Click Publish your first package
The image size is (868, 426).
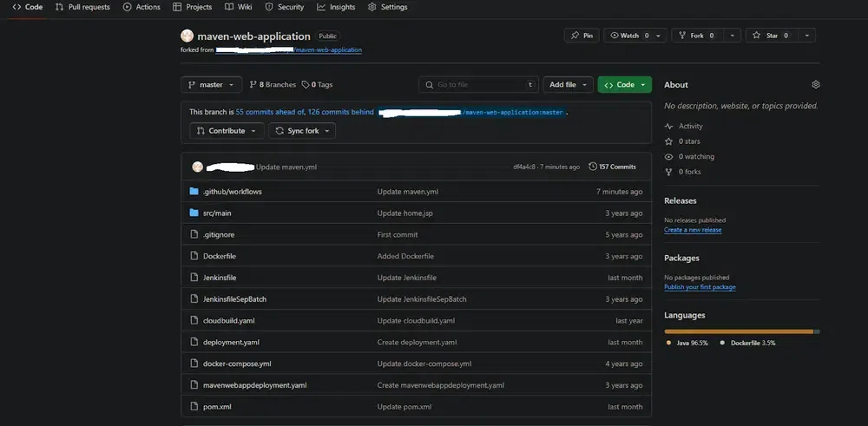700,287
